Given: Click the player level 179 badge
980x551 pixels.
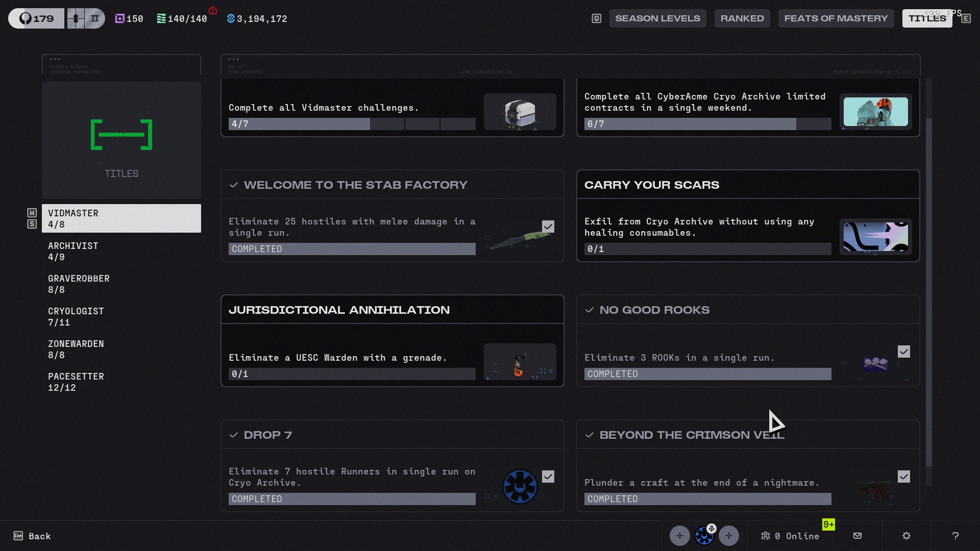Looking at the screenshot, I should (36, 18).
